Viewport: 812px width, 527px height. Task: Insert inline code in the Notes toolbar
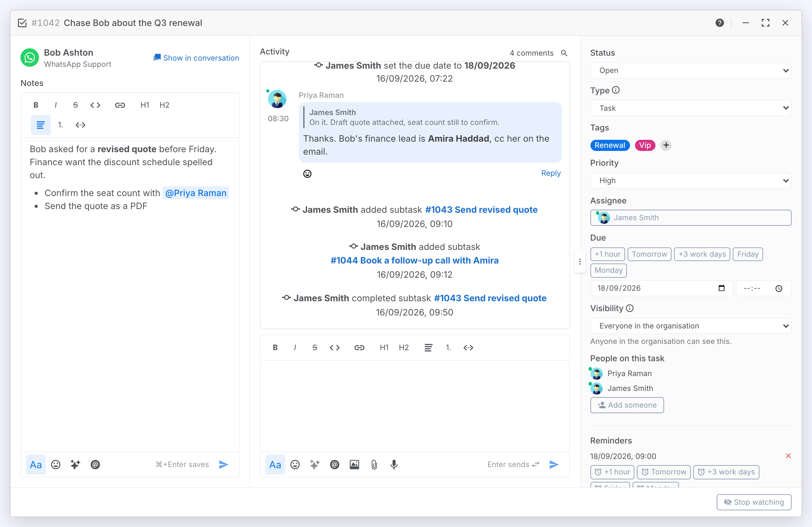pos(95,105)
